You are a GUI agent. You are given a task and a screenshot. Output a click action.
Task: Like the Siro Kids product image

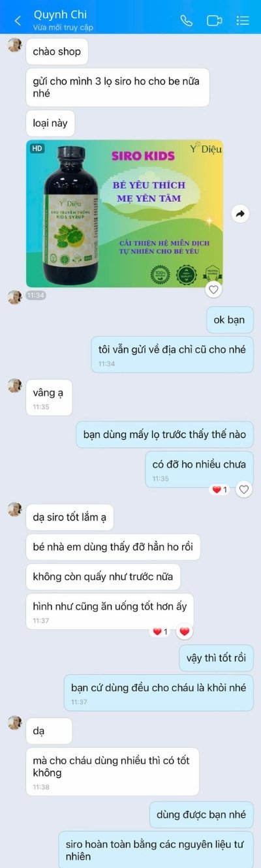213,288
